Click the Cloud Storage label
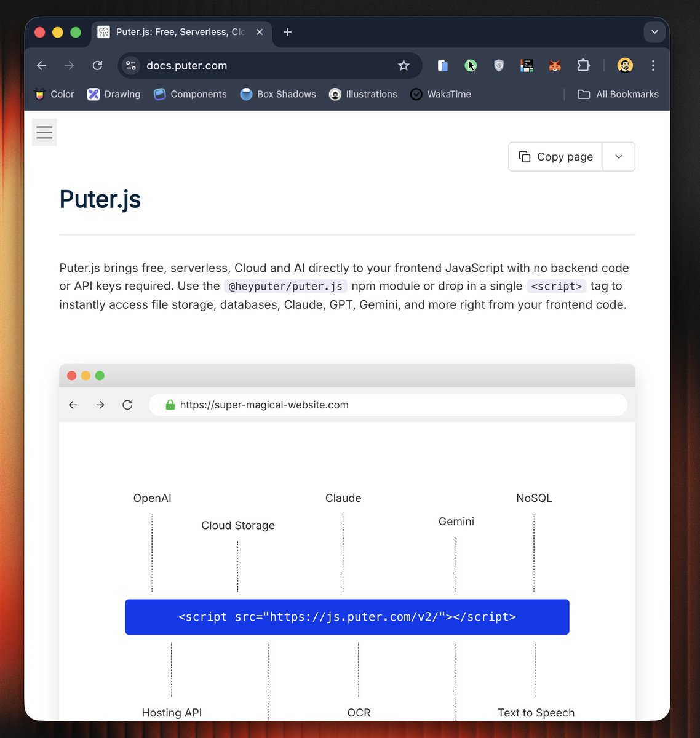 pyautogui.click(x=238, y=525)
